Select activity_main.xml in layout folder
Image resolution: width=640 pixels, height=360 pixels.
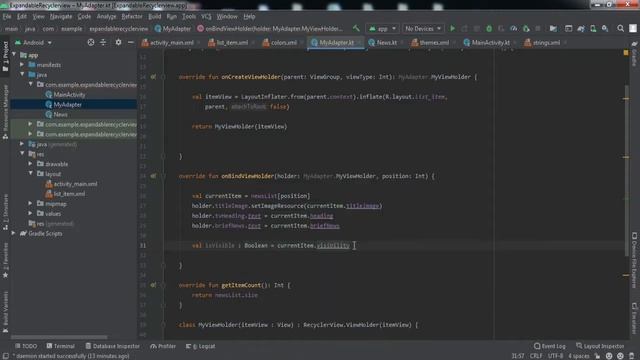coord(75,184)
